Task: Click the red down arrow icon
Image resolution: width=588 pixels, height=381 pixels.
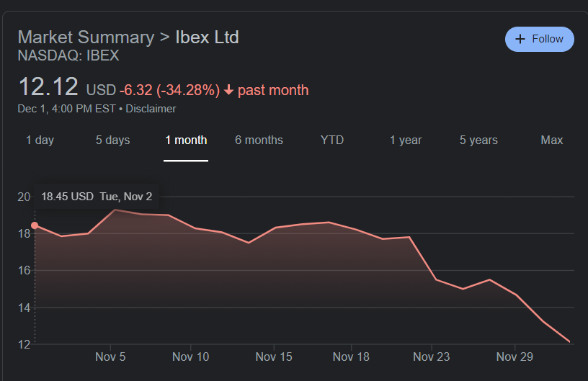Action: tap(228, 90)
